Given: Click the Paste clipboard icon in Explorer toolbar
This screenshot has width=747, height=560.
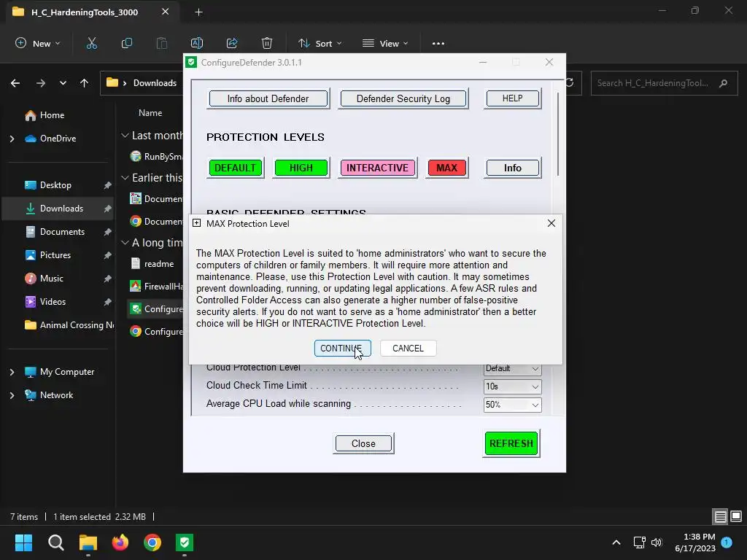Looking at the screenshot, I should [162, 43].
